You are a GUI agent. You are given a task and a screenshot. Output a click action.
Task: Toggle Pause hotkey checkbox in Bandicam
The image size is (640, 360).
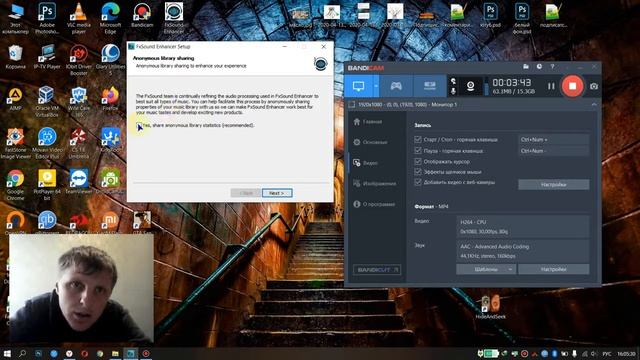coord(418,150)
